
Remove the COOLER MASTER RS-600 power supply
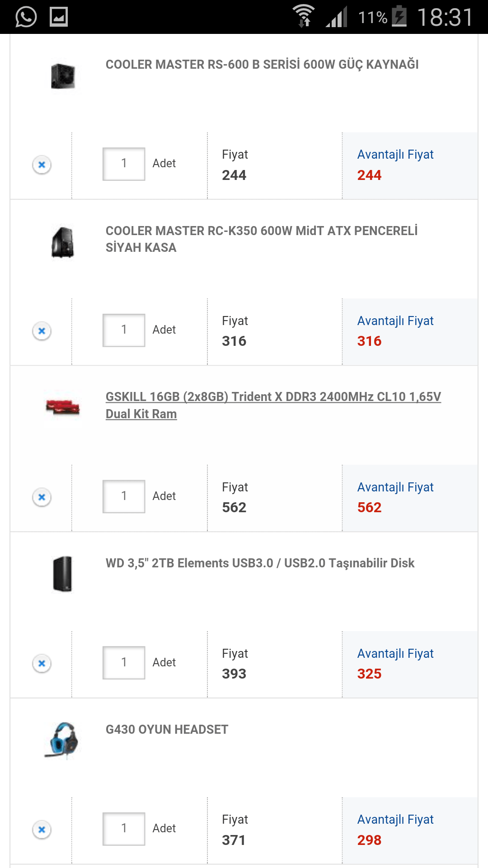pyautogui.click(x=42, y=165)
